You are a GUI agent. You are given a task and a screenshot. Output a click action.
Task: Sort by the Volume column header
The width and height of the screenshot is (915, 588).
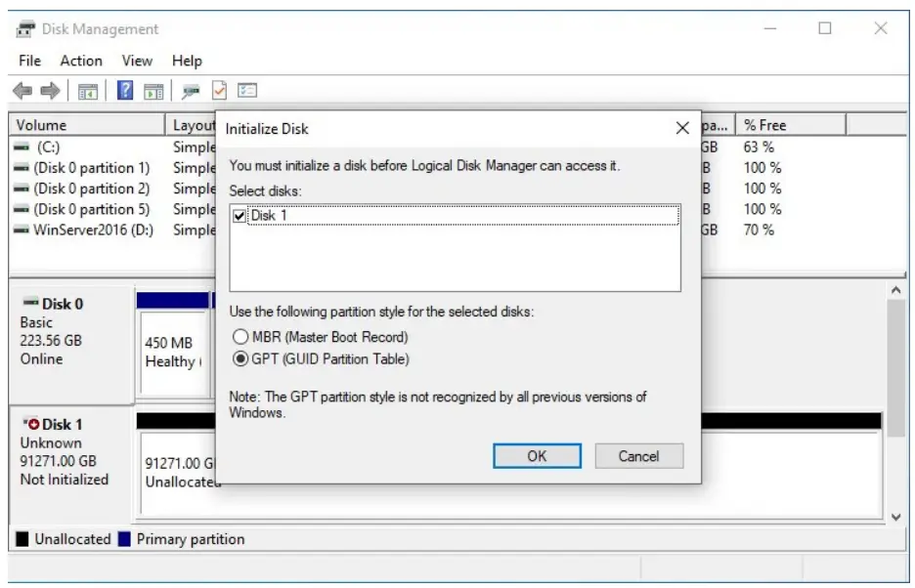87,125
